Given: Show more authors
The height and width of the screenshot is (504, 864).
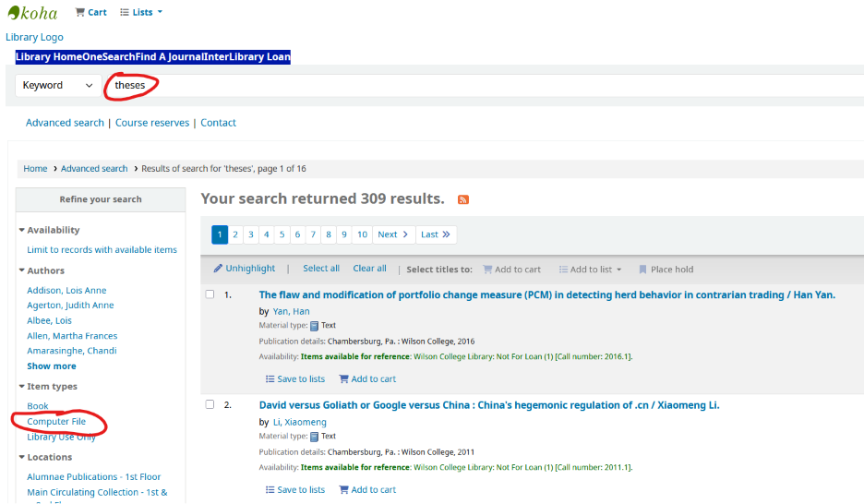Looking at the screenshot, I should (x=52, y=366).
